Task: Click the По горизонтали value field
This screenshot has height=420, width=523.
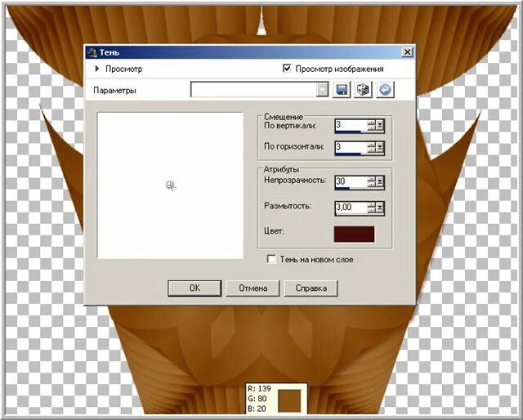Action: pos(351,147)
